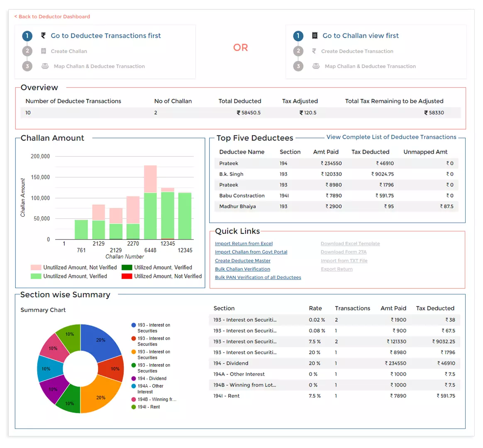Screen dimensions: 483x448
Task: Select the balance scale icon for mapping challan, left panel
Action: pos(45,66)
